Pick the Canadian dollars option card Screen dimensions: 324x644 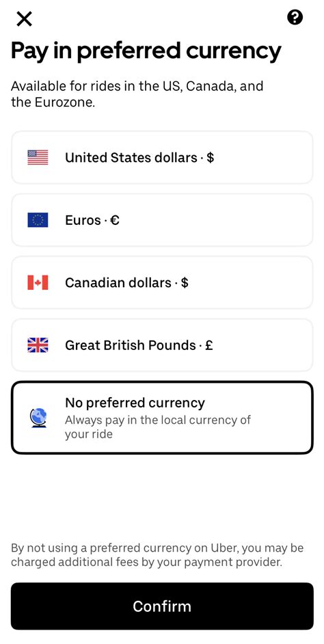[x=162, y=282]
